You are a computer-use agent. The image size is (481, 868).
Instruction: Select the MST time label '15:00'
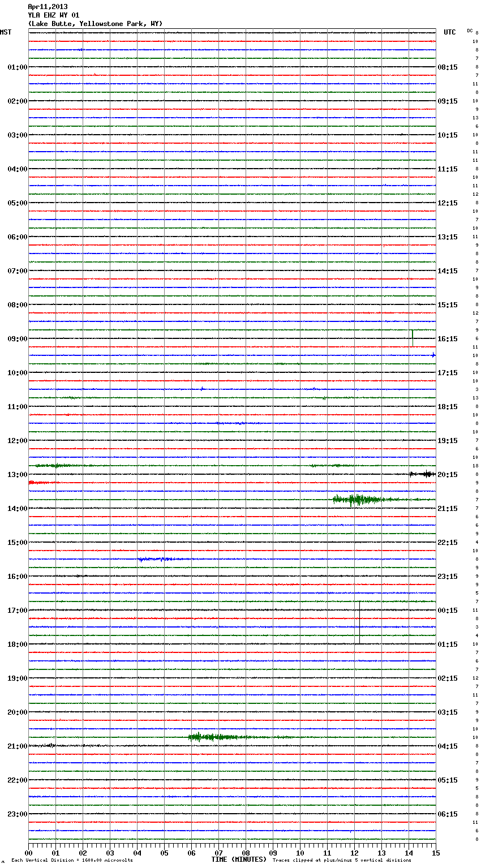pyautogui.click(x=18, y=543)
